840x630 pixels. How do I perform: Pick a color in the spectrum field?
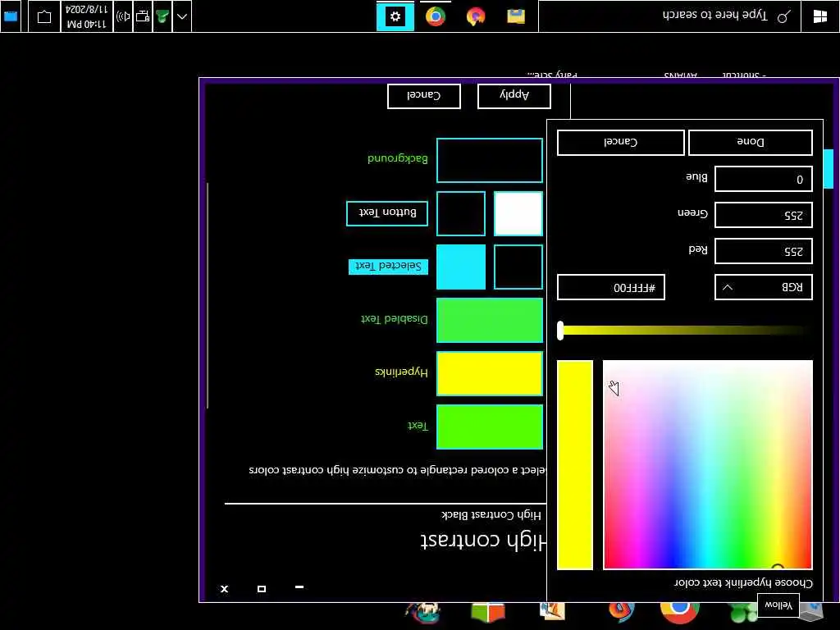(x=708, y=464)
